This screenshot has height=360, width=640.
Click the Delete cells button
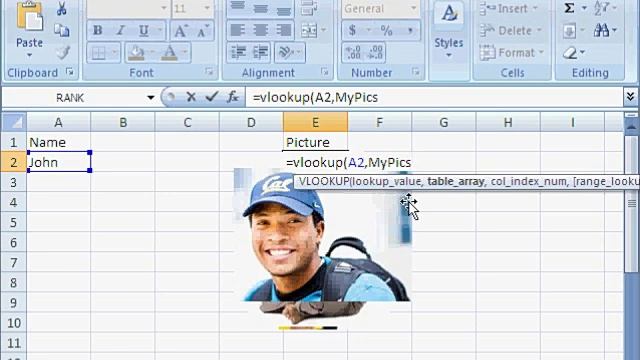click(510, 30)
